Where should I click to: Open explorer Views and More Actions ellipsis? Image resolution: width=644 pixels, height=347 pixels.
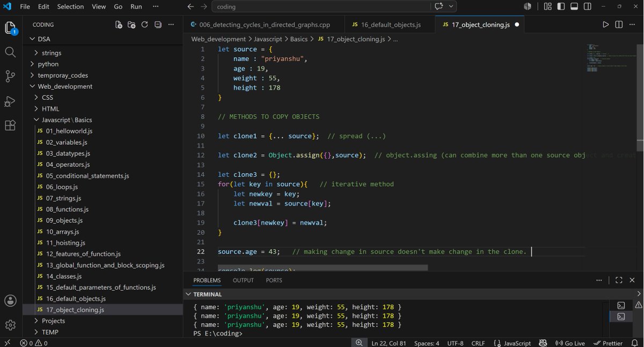point(171,25)
